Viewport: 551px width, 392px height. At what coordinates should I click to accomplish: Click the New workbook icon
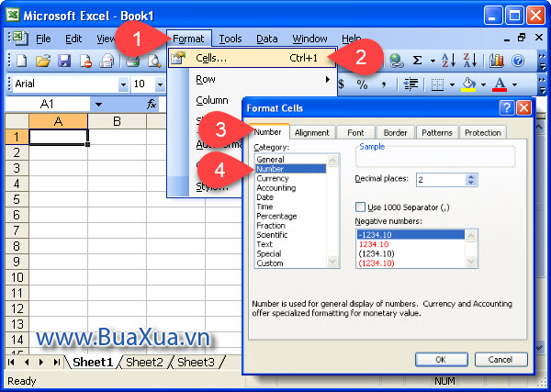point(22,61)
